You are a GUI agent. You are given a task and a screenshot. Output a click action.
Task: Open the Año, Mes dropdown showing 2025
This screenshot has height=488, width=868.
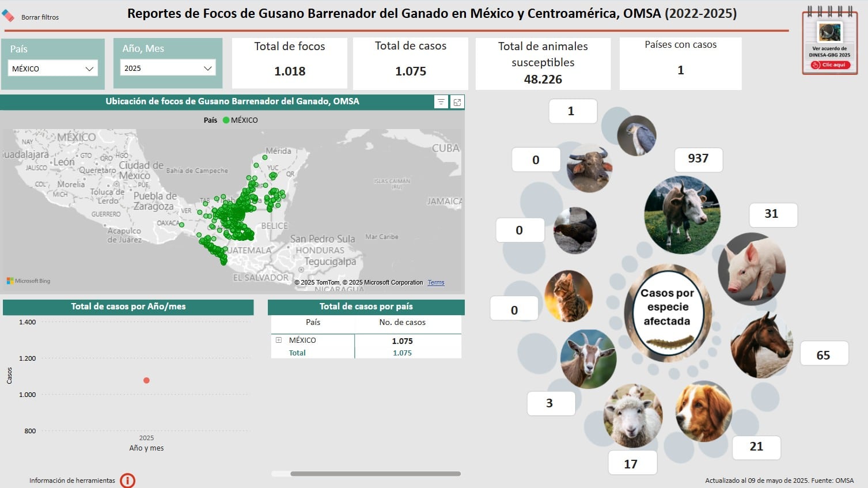[x=168, y=68]
